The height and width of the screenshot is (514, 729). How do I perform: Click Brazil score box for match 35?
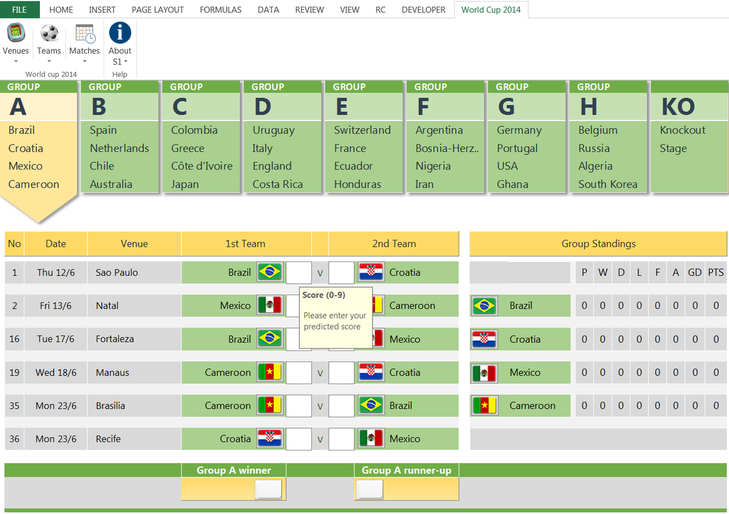click(341, 406)
